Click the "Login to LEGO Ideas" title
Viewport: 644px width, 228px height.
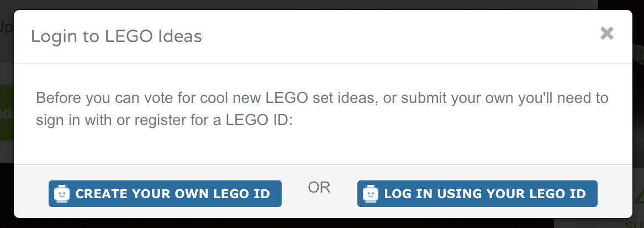tap(116, 36)
